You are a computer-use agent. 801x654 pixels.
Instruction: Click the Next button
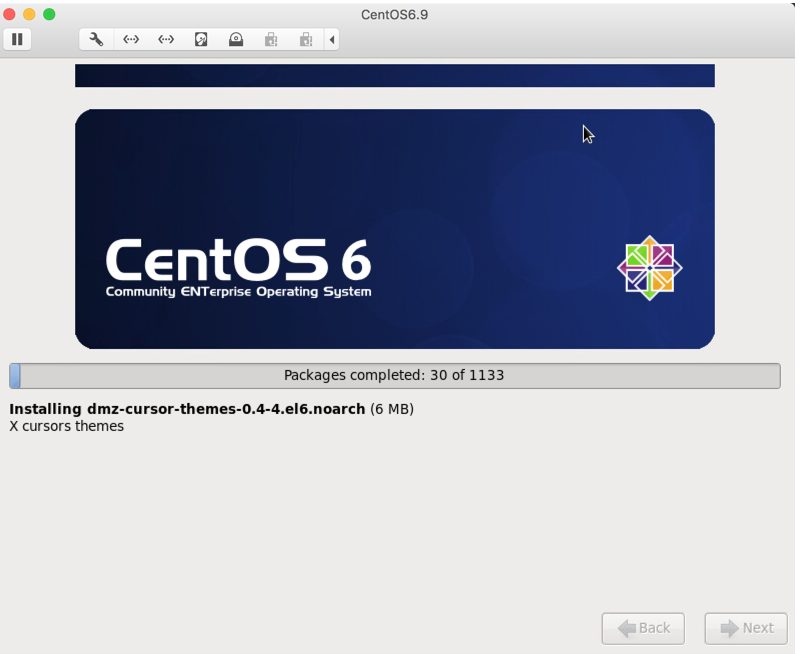point(746,628)
